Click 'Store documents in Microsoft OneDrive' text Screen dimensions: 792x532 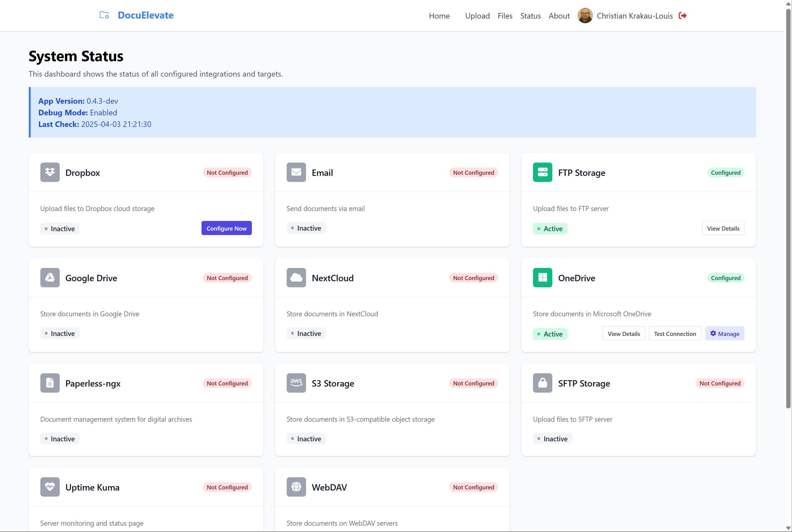click(x=592, y=314)
